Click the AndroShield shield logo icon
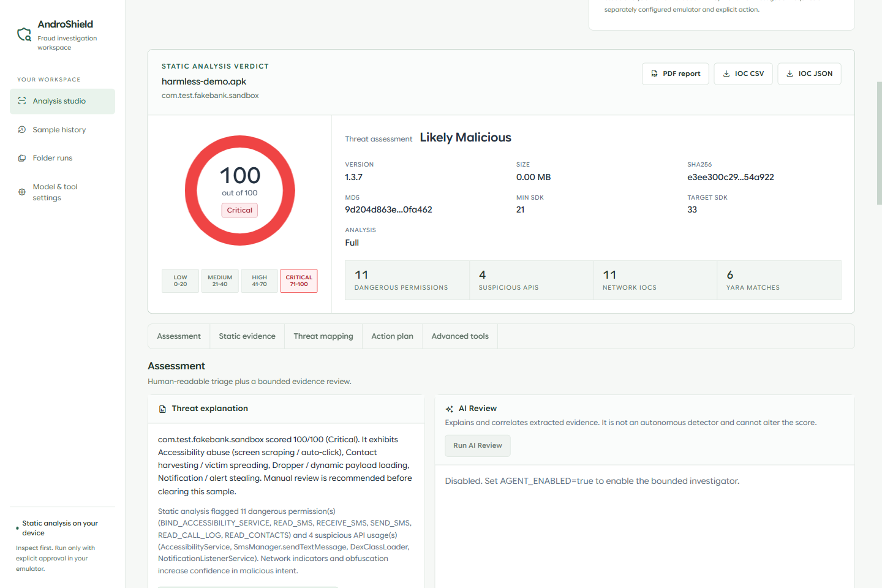Viewport: 882px width, 588px height. 24,34
